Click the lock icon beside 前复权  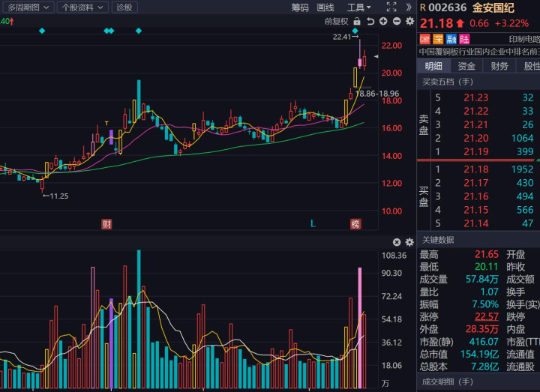(x=357, y=21)
